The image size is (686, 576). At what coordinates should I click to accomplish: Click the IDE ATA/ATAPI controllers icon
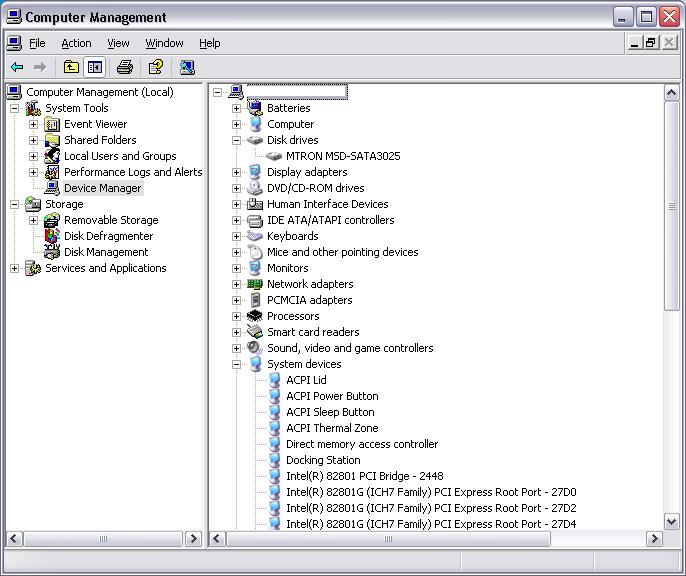(255, 220)
